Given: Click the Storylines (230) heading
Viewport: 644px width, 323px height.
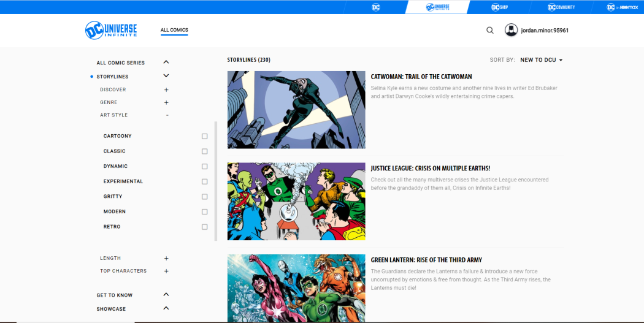Looking at the screenshot, I should (249, 60).
